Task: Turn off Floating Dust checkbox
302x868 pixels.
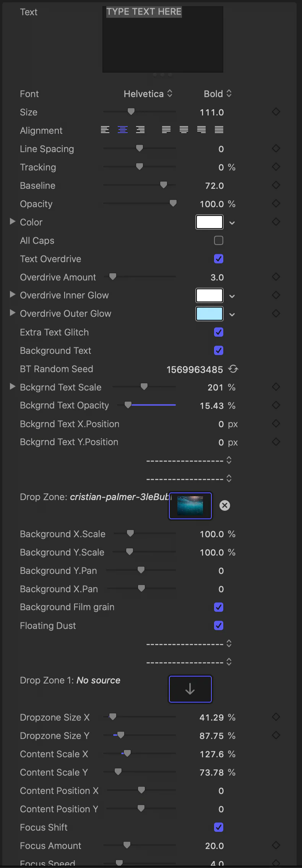Action: tap(219, 625)
